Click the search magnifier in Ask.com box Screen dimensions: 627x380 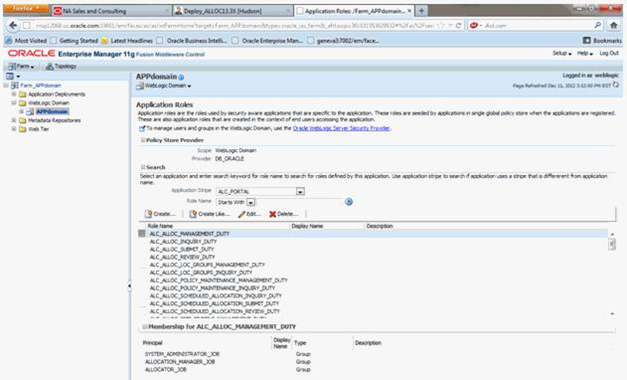pos(597,25)
